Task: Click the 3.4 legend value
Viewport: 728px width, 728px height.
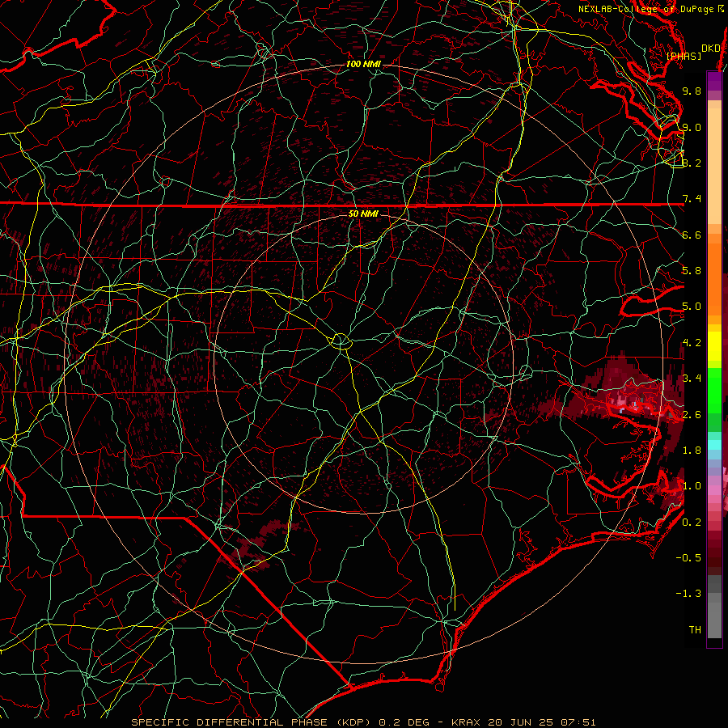Action: [x=692, y=378]
